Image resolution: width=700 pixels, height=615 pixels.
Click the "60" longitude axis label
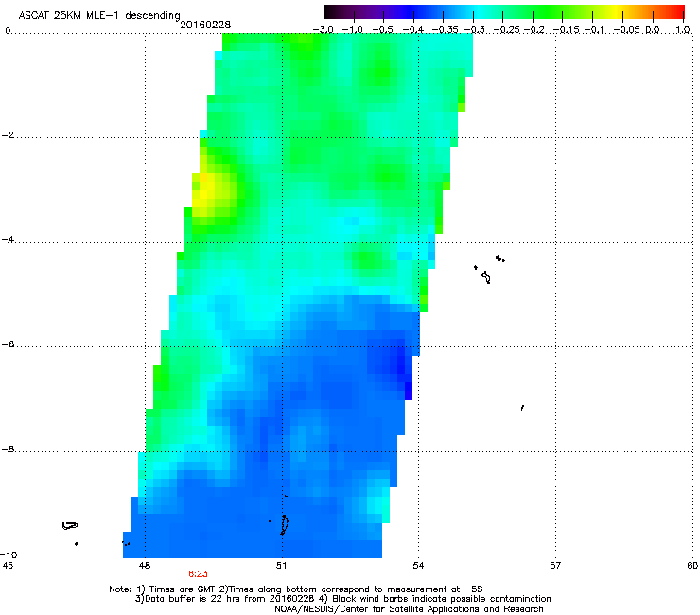(x=692, y=566)
